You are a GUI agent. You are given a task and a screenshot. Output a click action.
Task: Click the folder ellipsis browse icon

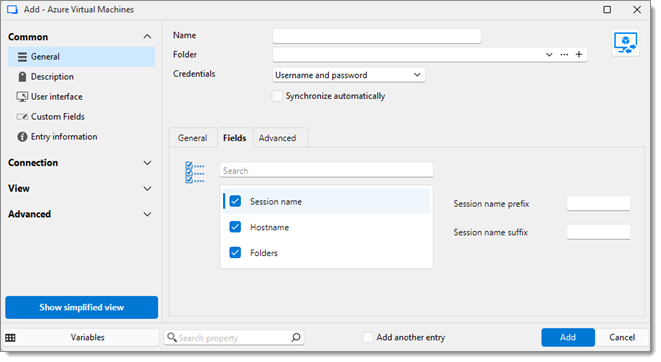(x=564, y=54)
